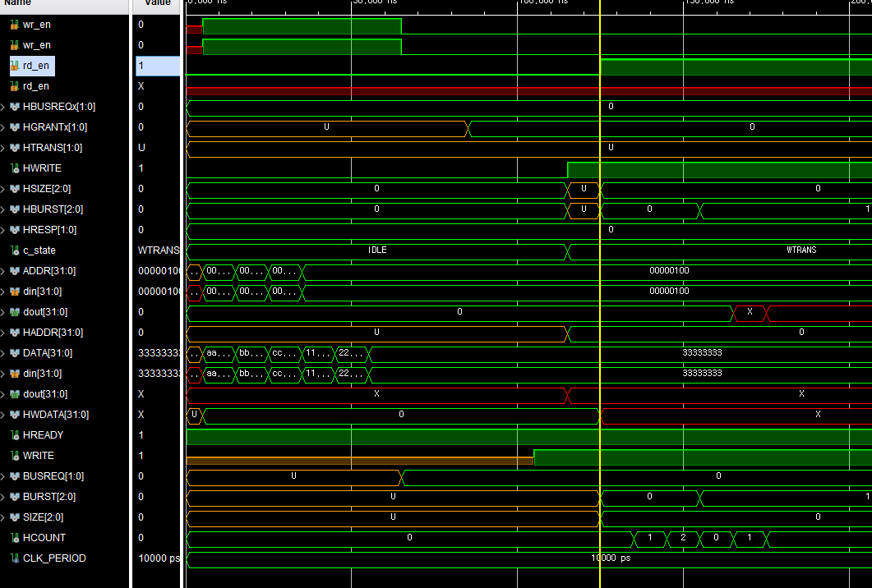
Task: Click the CLK_PERIOD constant icon
Action: 15,558
